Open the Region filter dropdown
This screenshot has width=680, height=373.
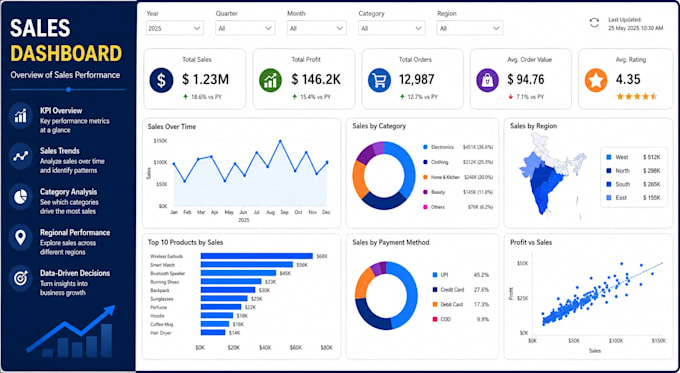(470, 28)
